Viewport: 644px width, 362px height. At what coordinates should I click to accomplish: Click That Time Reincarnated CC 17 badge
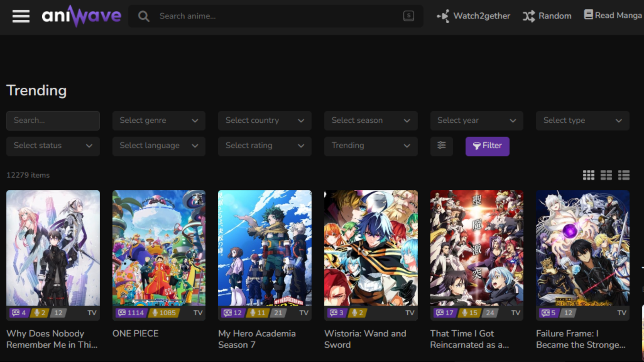(x=445, y=313)
